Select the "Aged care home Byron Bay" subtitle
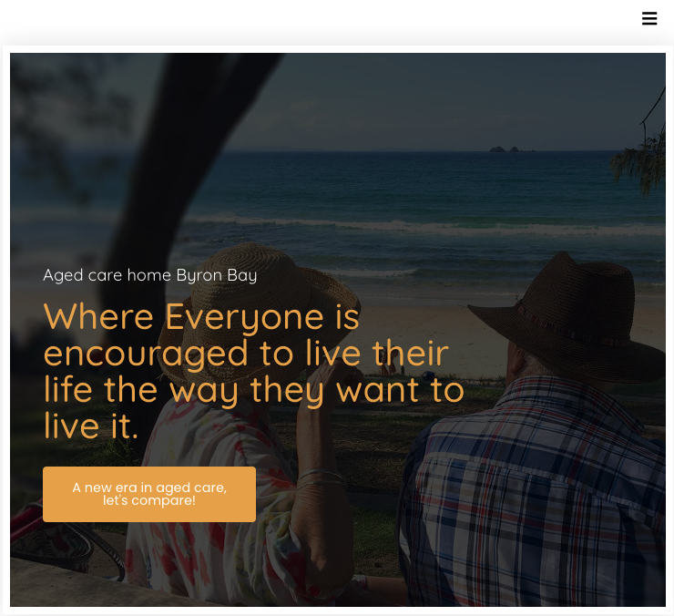This screenshot has height=616, width=674. pos(150,275)
